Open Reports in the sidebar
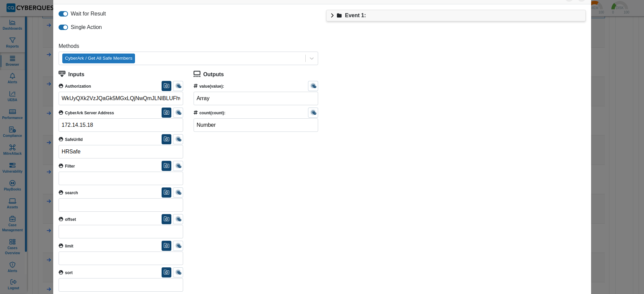The height and width of the screenshot is (294, 644). pos(12,43)
